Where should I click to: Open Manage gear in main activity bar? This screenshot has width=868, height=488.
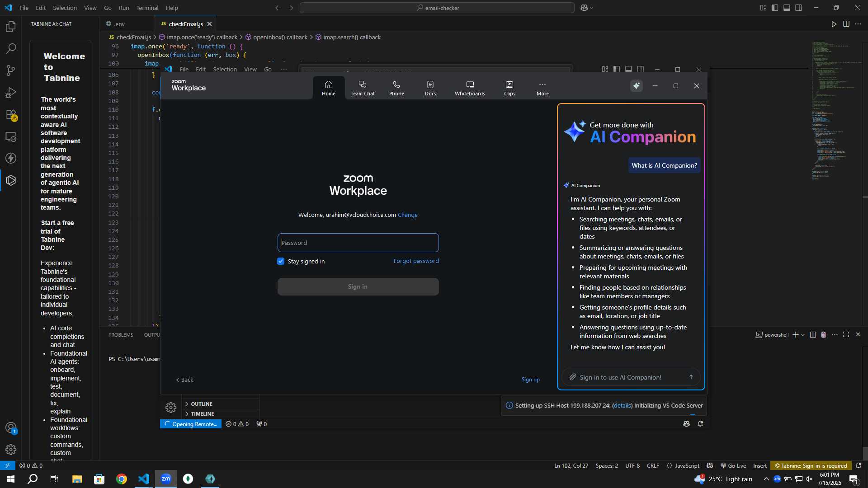point(11,450)
